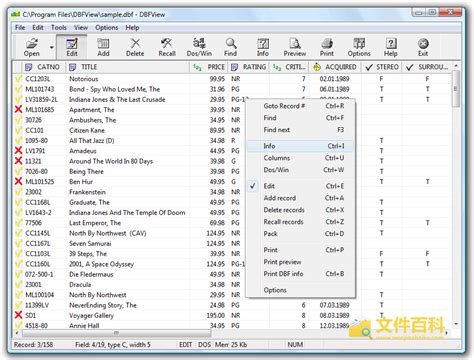
Task: Open the Edit menu in the menu bar
Action: (x=38, y=28)
